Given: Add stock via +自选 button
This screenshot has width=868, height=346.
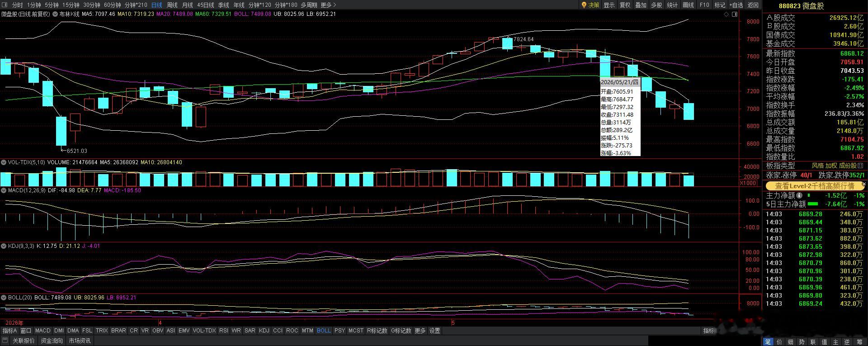Looking at the screenshot, I should point(736,5).
